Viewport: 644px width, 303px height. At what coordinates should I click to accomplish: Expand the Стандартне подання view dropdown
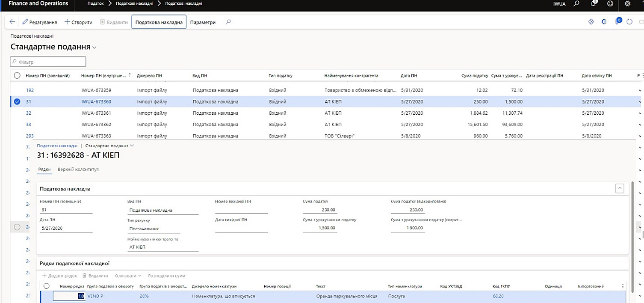point(95,47)
